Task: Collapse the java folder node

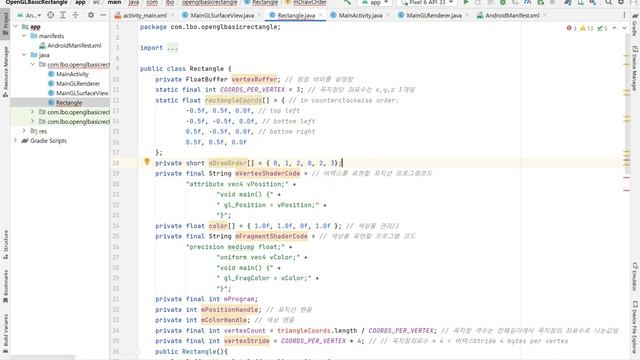Action: pyautogui.click(x=24, y=55)
